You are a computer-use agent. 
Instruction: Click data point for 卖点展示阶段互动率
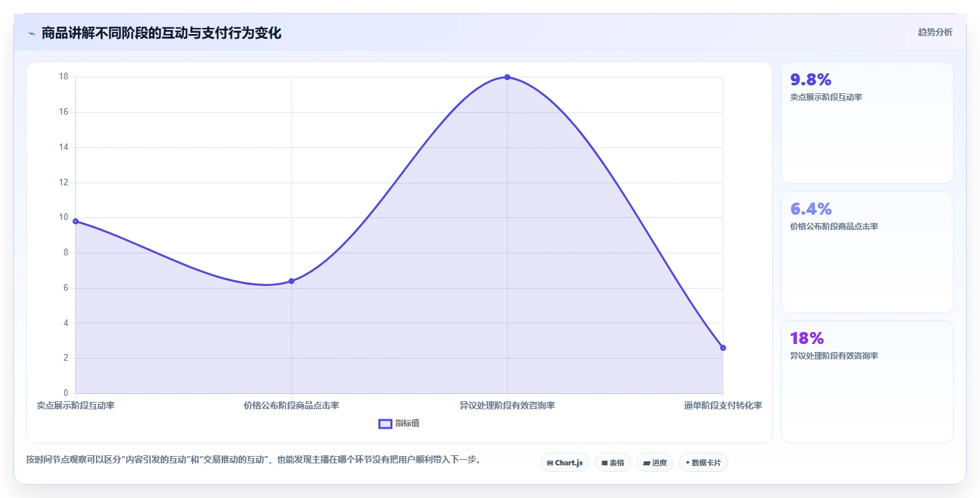(75, 221)
